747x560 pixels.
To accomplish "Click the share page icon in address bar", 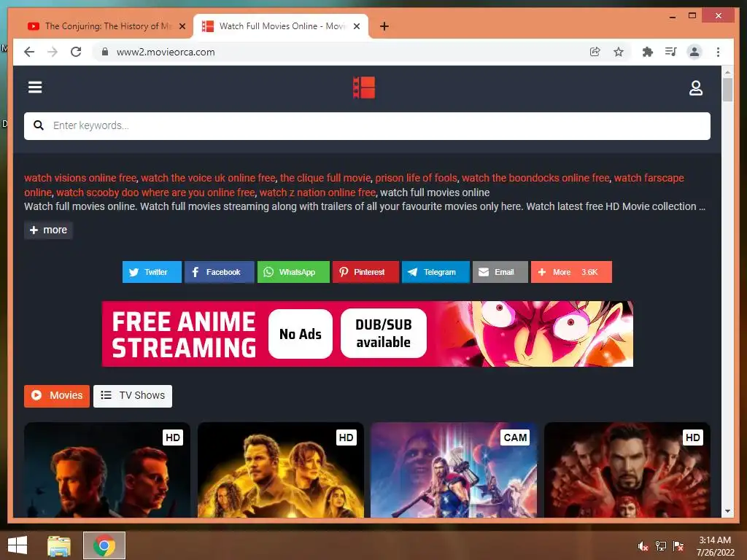I will (x=595, y=52).
